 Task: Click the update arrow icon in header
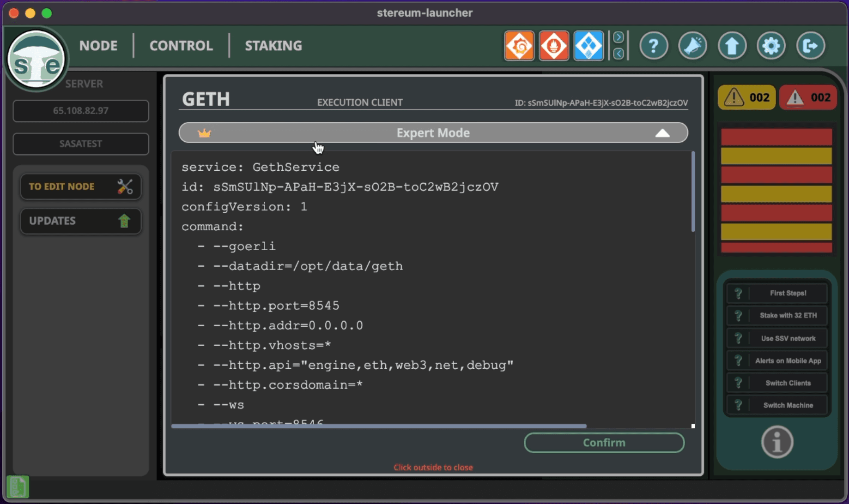click(732, 46)
